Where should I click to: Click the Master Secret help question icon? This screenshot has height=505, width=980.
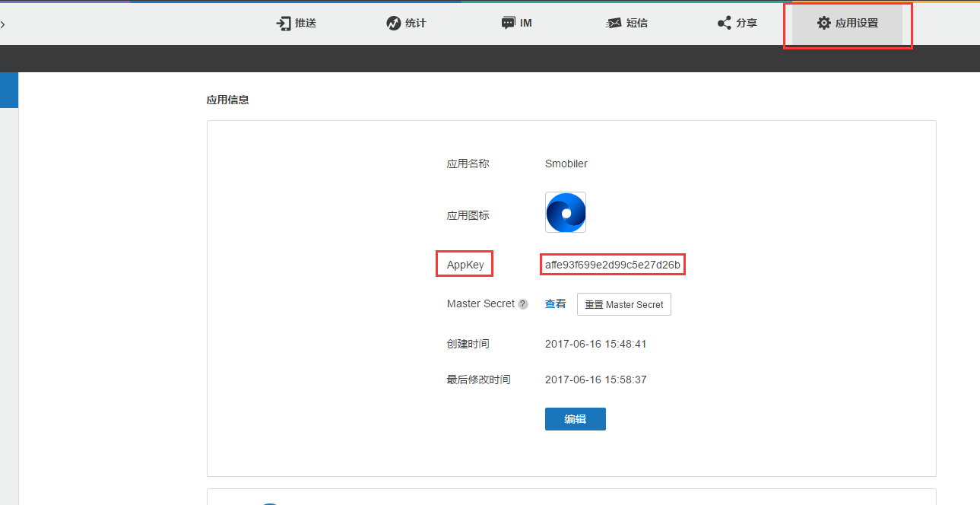point(523,304)
